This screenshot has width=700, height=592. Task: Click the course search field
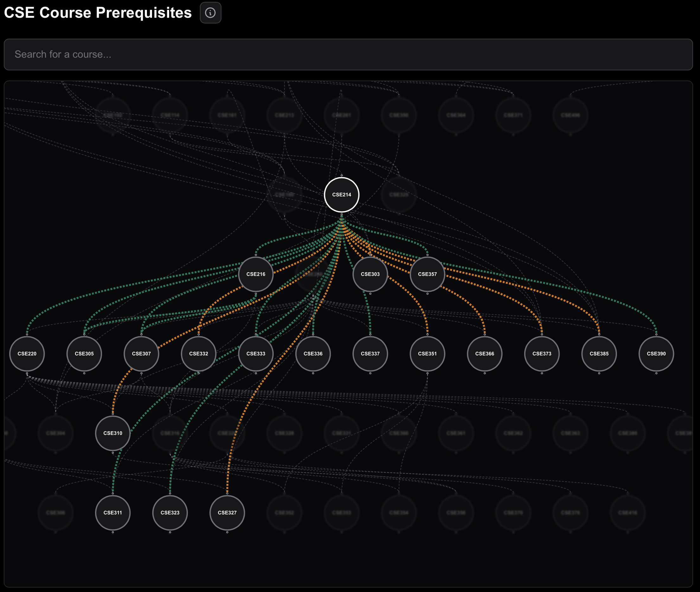(x=348, y=55)
